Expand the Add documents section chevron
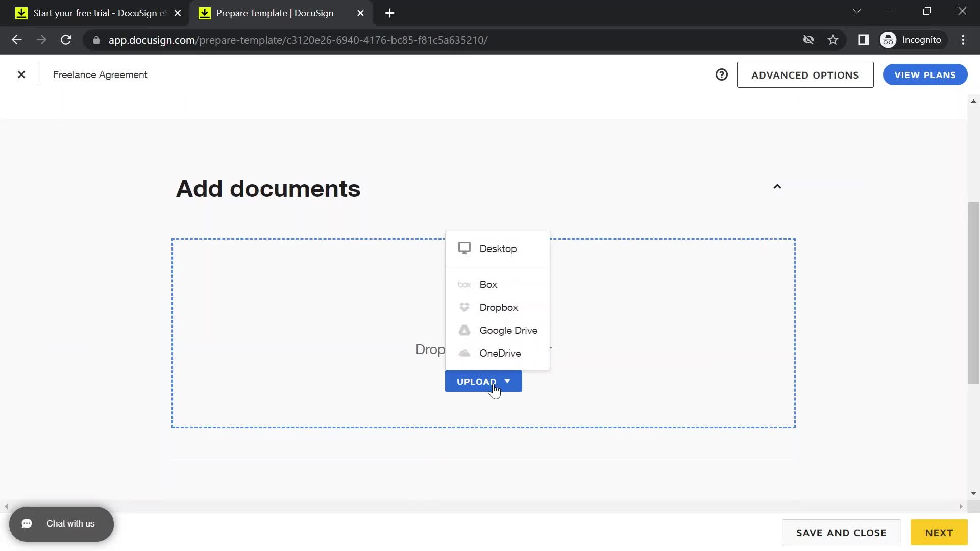The image size is (980, 551). 777,187
